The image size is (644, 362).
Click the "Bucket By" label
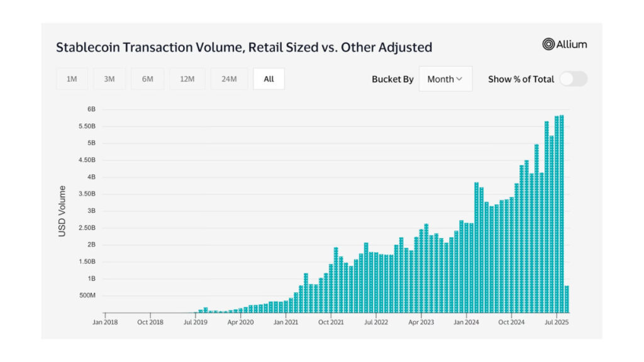tap(392, 79)
